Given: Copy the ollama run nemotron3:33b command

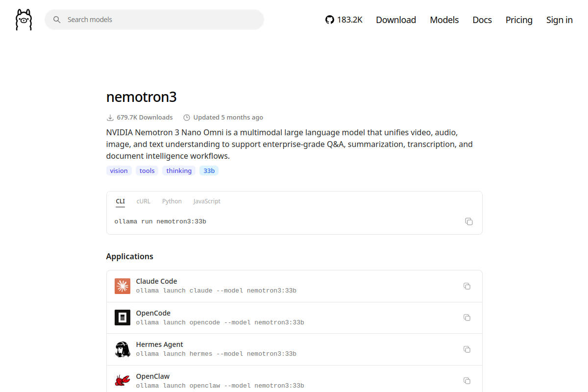Looking at the screenshot, I should [x=469, y=221].
